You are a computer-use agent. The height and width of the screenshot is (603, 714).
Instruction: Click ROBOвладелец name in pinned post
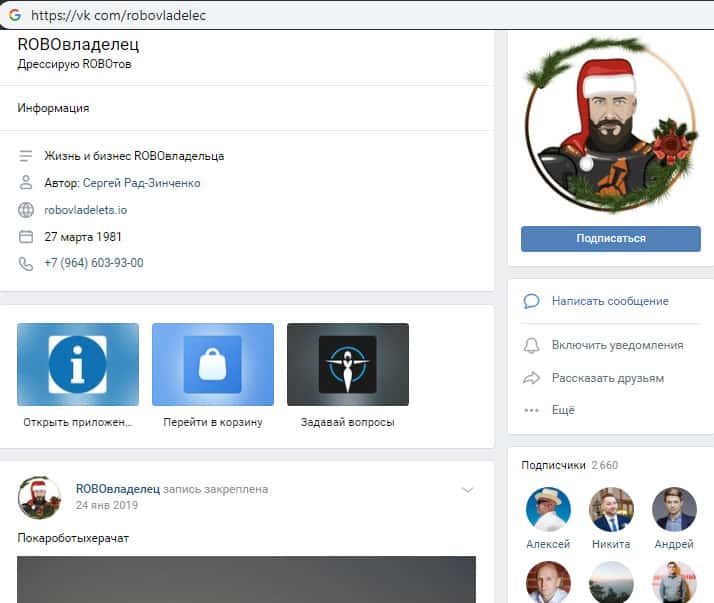(118, 489)
